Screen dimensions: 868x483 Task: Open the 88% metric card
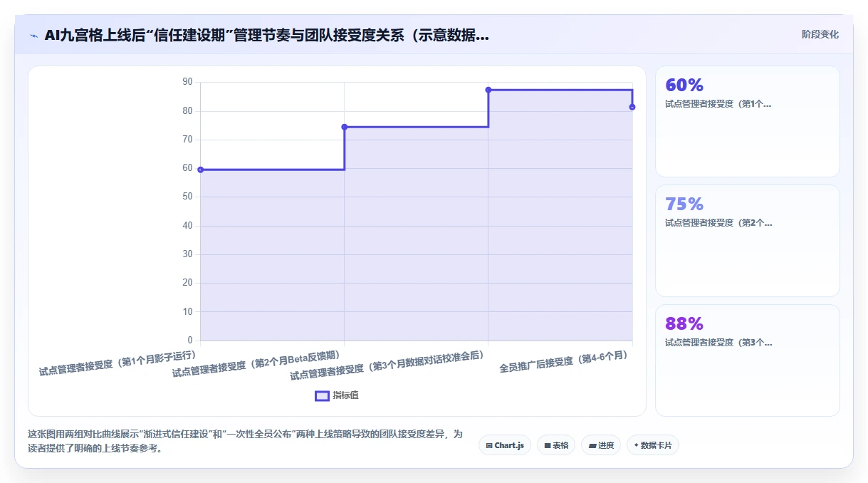click(748, 360)
